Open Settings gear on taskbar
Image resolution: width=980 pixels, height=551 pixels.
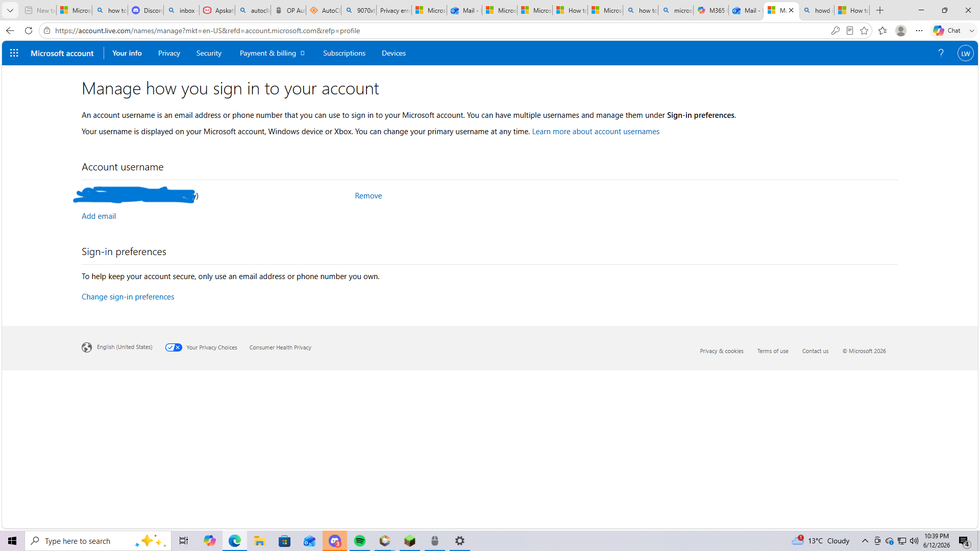pyautogui.click(x=459, y=541)
